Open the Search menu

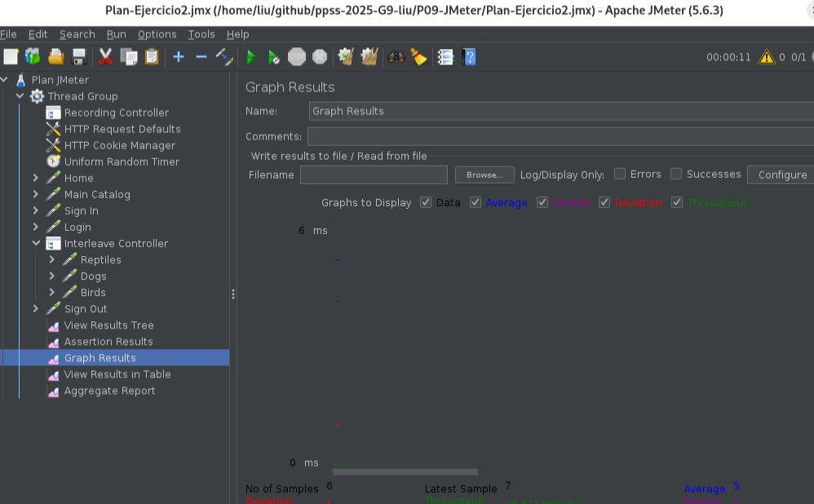click(77, 34)
